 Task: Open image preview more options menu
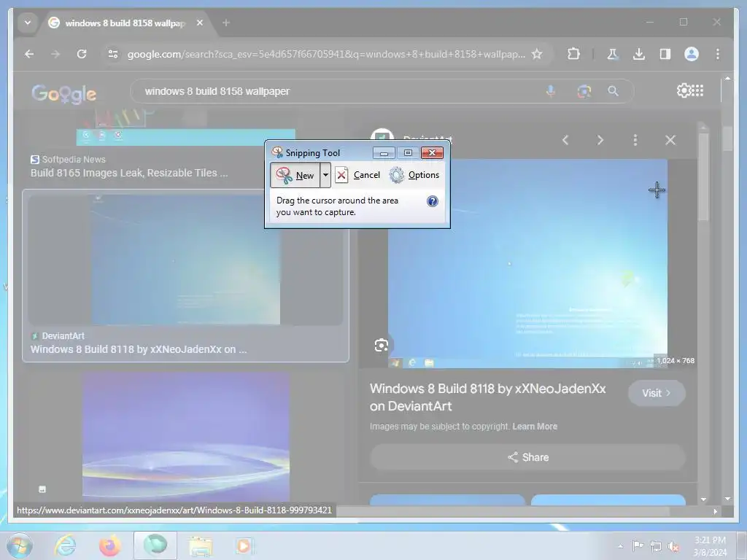point(635,140)
